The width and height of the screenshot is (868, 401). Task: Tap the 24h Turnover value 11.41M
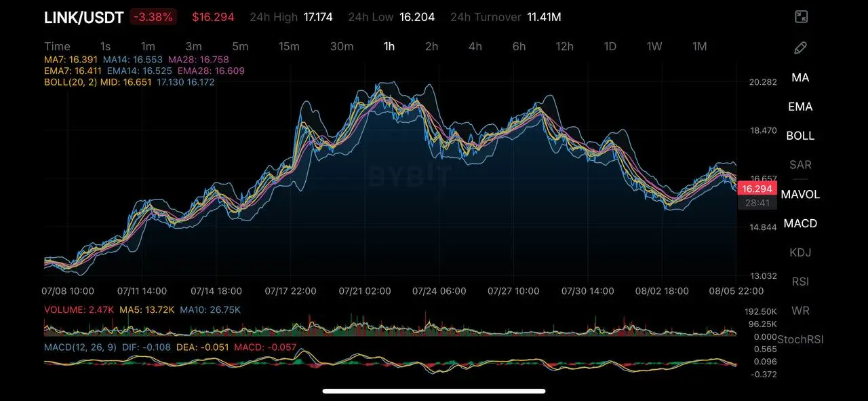[x=544, y=17]
